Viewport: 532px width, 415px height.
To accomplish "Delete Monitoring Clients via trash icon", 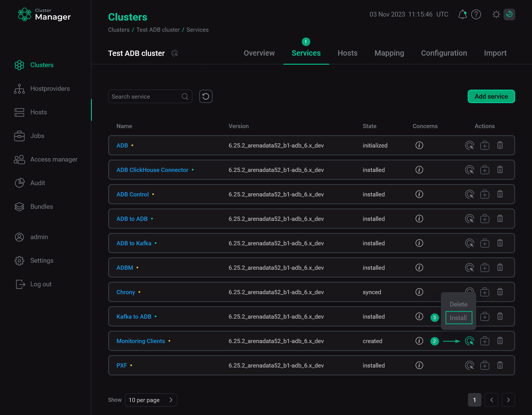I will (500, 341).
